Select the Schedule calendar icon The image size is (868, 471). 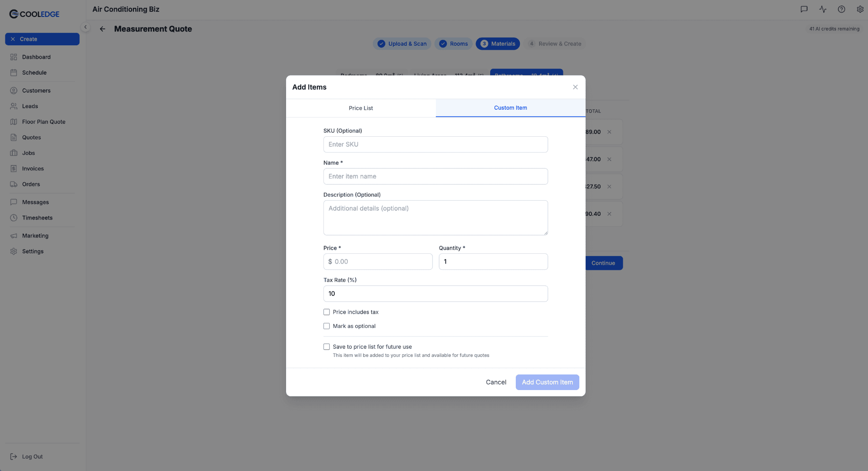14,72
